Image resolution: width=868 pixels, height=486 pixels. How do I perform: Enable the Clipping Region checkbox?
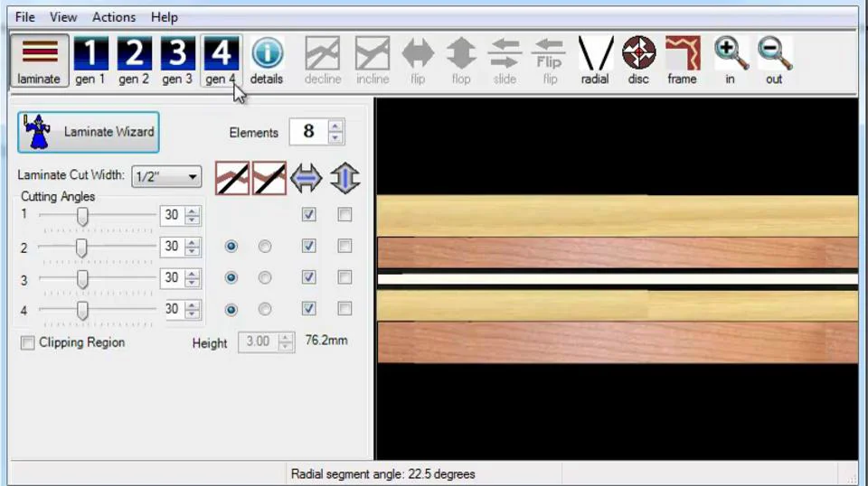pos(27,342)
